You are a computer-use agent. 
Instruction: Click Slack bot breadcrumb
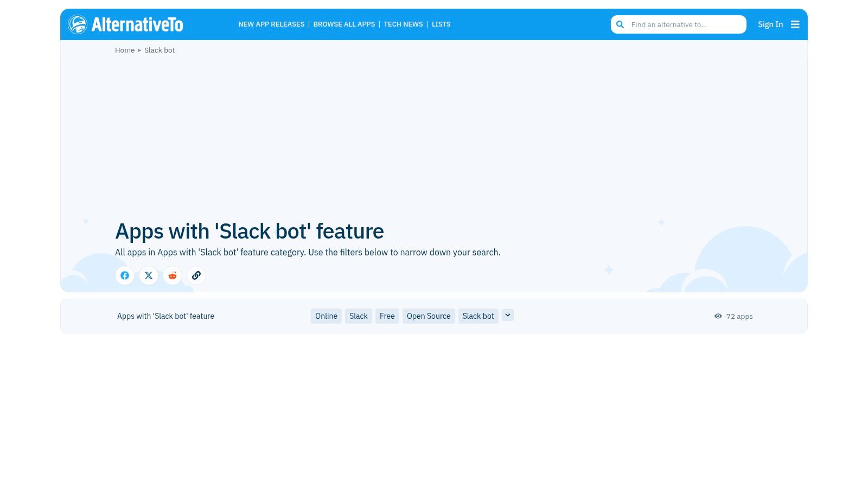[159, 50]
